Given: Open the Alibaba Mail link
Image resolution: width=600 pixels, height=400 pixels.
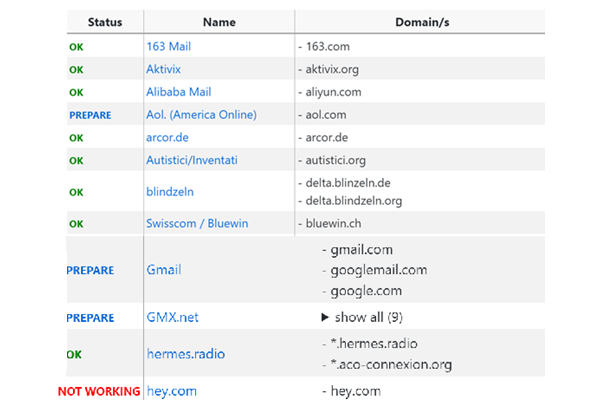Looking at the screenshot, I should click(x=180, y=91).
